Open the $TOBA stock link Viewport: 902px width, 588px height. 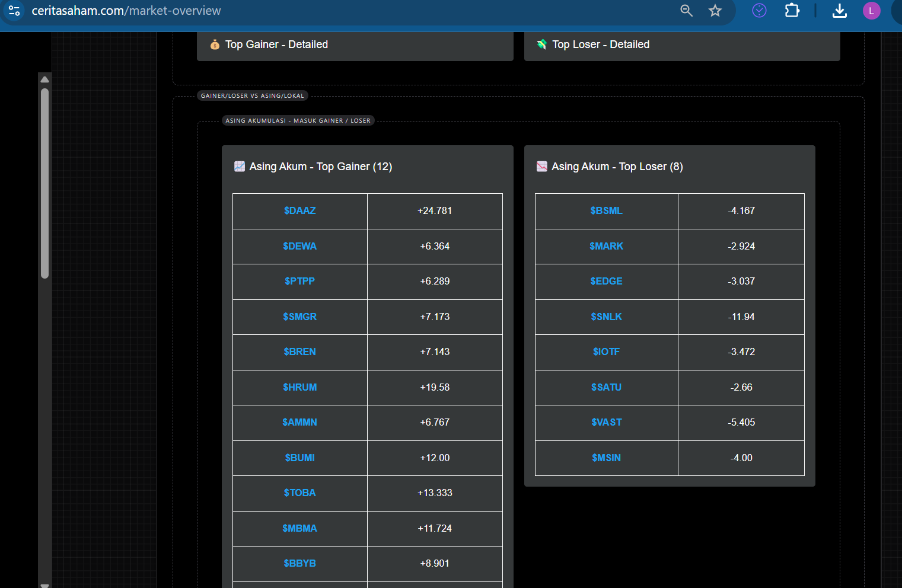tap(299, 493)
